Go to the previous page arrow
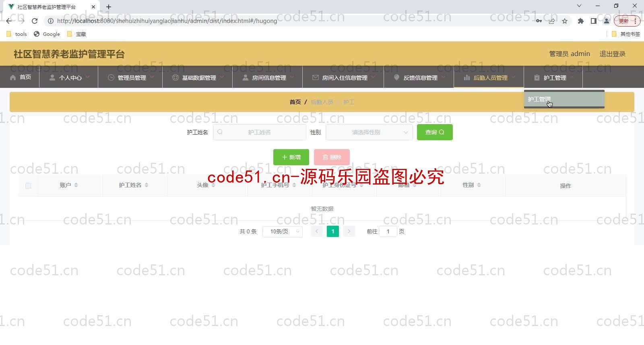 pos(317,231)
